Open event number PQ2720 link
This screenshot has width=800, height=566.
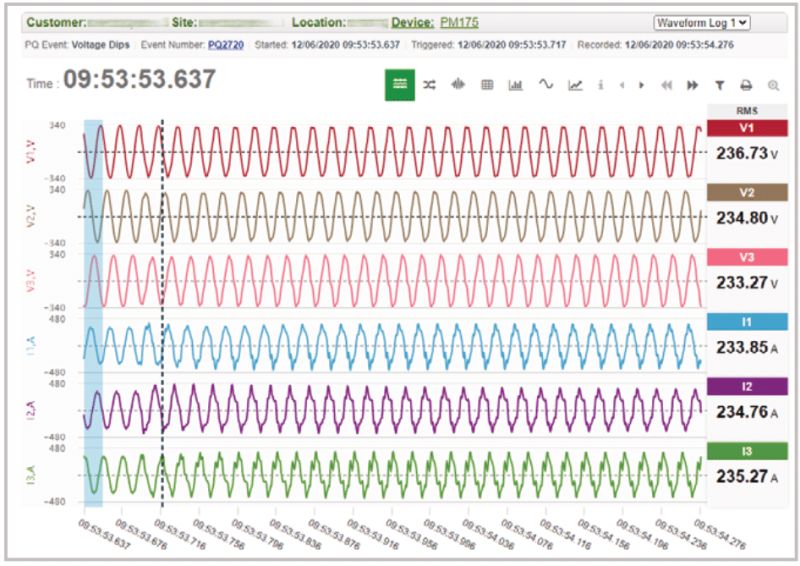pyautogui.click(x=225, y=45)
